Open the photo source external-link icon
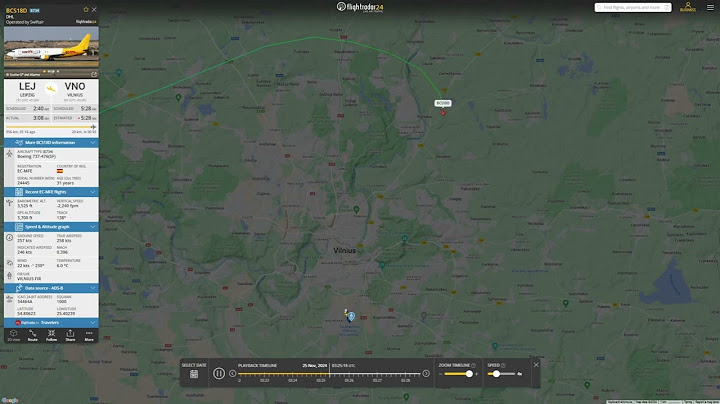The width and height of the screenshot is (720, 404). 94,74
